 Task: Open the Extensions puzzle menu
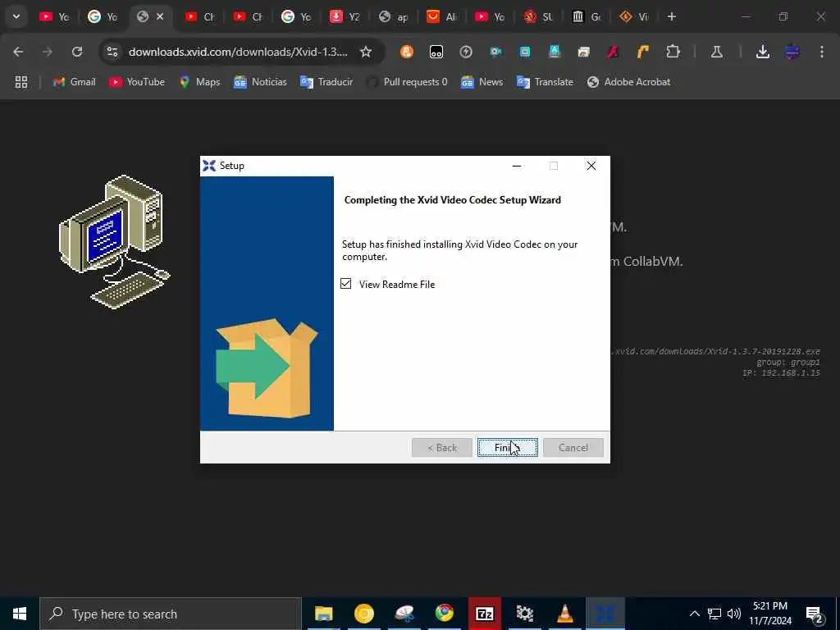pyautogui.click(x=673, y=52)
